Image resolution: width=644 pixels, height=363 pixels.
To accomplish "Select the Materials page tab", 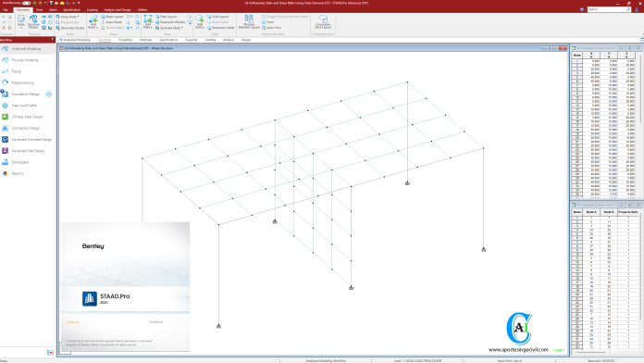I will 146,40.
